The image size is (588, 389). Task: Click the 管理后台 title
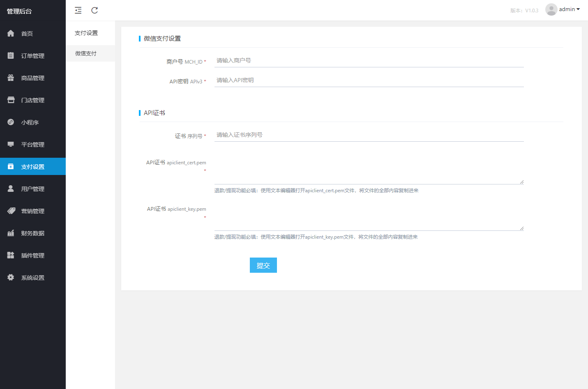[x=19, y=11]
